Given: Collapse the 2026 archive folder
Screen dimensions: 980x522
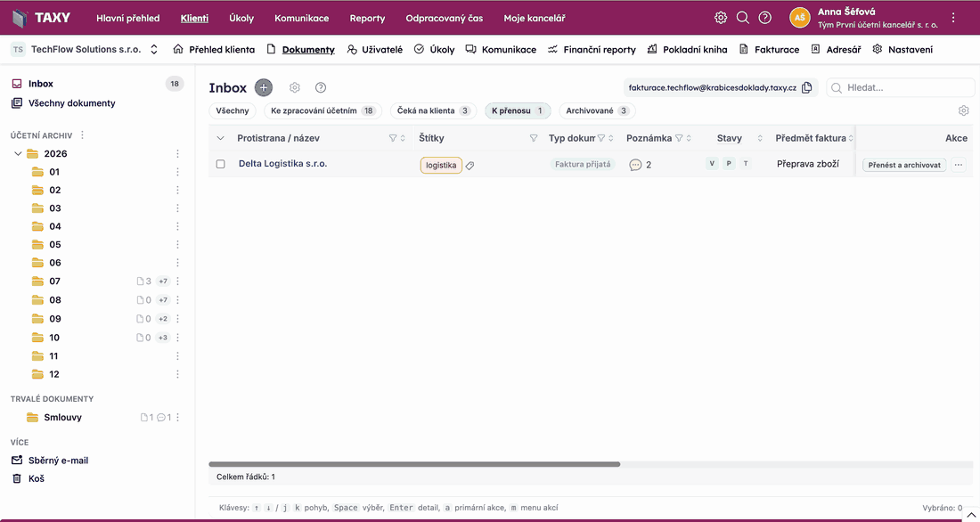Looking at the screenshot, I should click(18, 154).
